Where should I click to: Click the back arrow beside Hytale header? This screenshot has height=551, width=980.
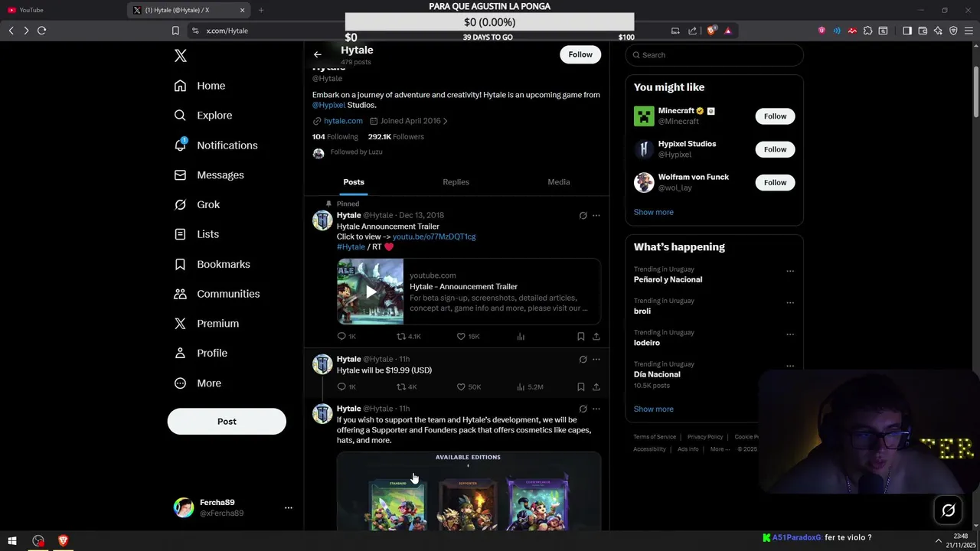(x=317, y=54)
